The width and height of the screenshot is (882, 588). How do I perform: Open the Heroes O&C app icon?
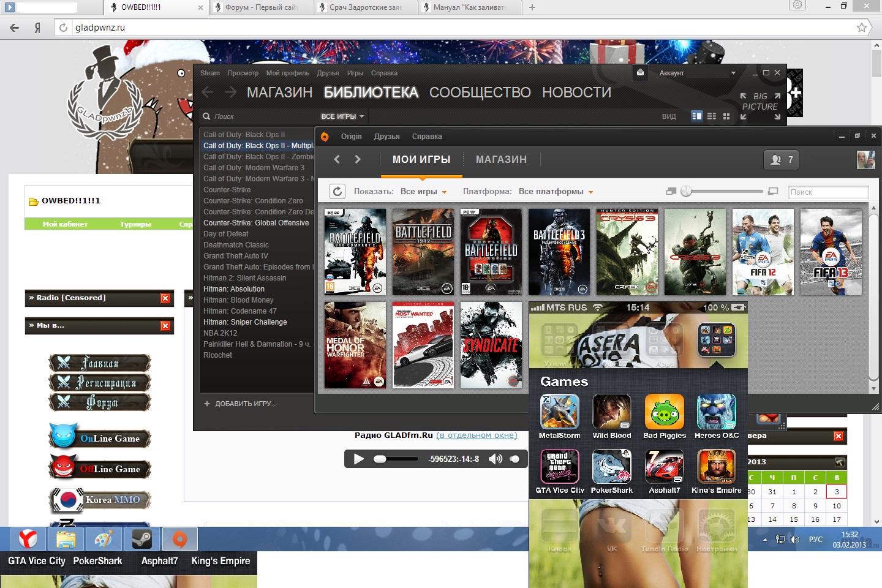pos(717,412)
